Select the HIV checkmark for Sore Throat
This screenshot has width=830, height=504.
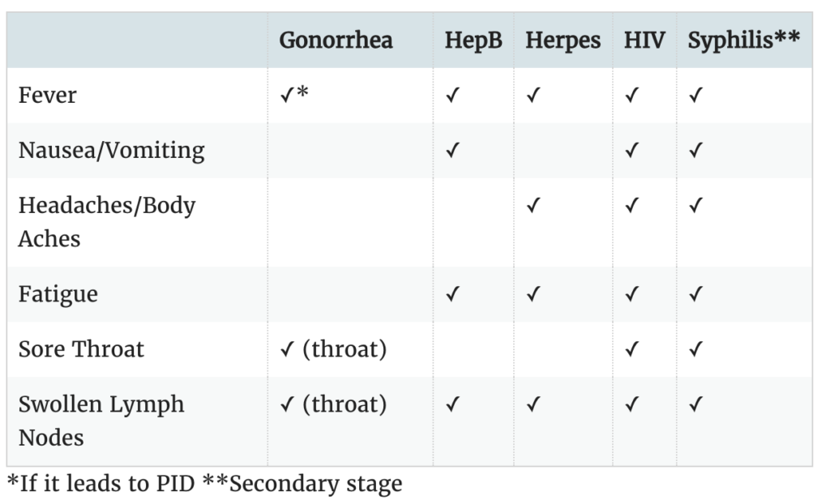[x=632, y=349]
